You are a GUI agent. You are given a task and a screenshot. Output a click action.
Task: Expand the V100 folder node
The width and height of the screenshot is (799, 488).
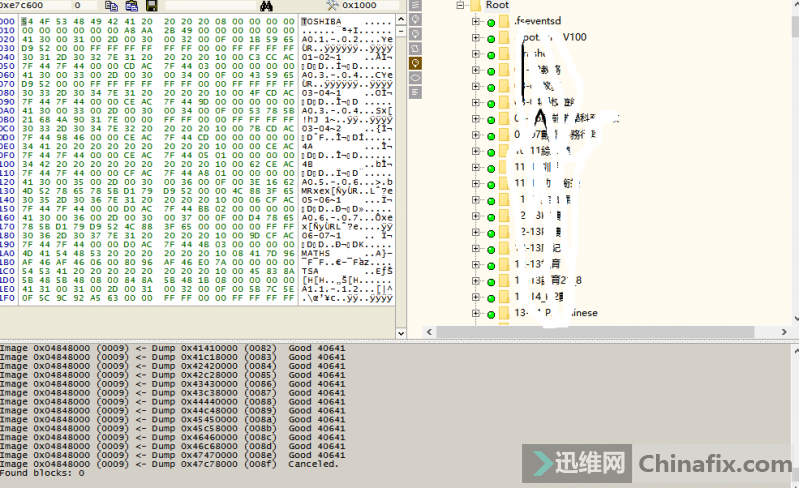tap(476, 38)
